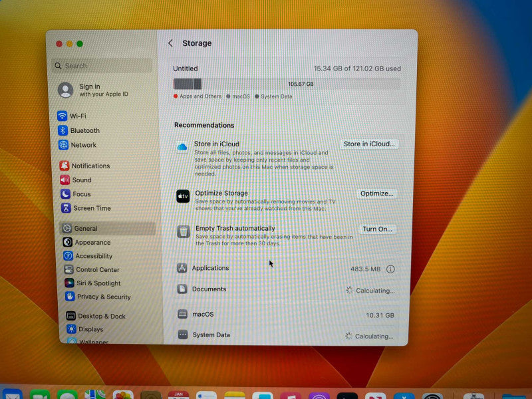Open Accessibility settings
532x399 pixels.
click(88, 256)
